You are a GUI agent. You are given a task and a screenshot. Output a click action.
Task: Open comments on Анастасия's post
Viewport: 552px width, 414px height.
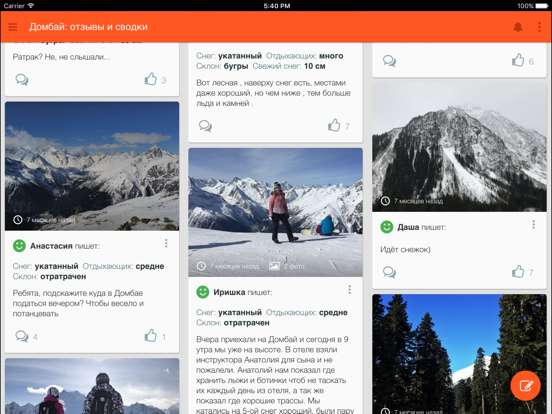coord(22,336)
